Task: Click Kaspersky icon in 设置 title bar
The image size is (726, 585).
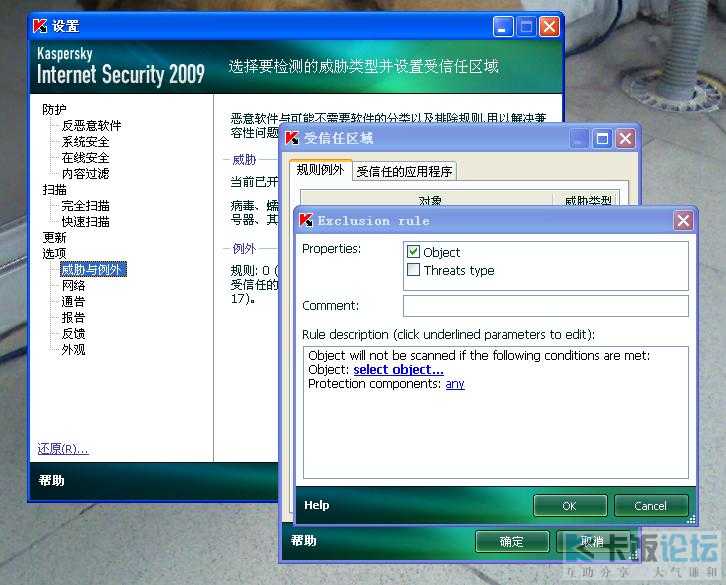Action: [x=40, y=26]
